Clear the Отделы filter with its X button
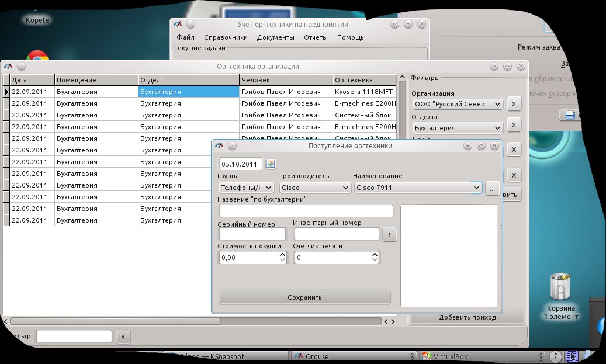 click(514, 124)
